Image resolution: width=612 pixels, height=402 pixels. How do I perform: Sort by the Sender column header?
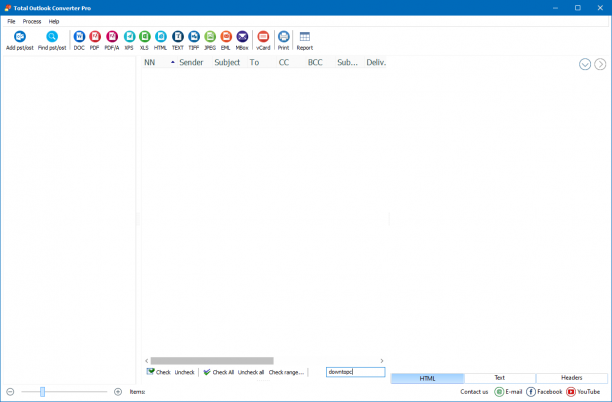[x=195, y=62]
